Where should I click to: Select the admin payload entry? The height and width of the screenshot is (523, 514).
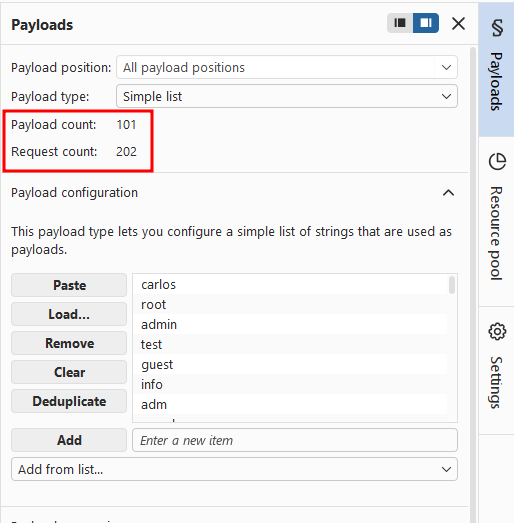pyautogui.click(x=290, y=324)
